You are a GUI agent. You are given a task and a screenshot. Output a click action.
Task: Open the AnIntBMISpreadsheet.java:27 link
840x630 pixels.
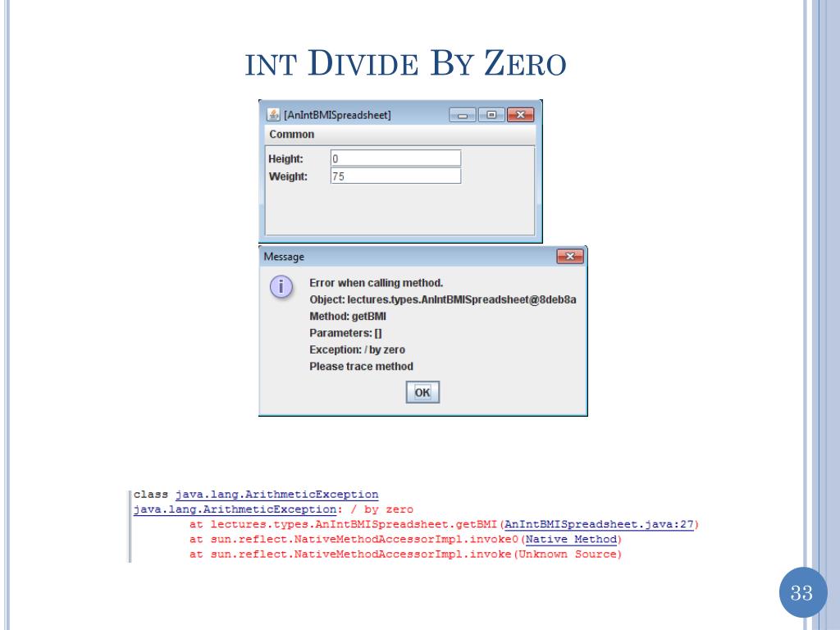click(x=599, y=524)
